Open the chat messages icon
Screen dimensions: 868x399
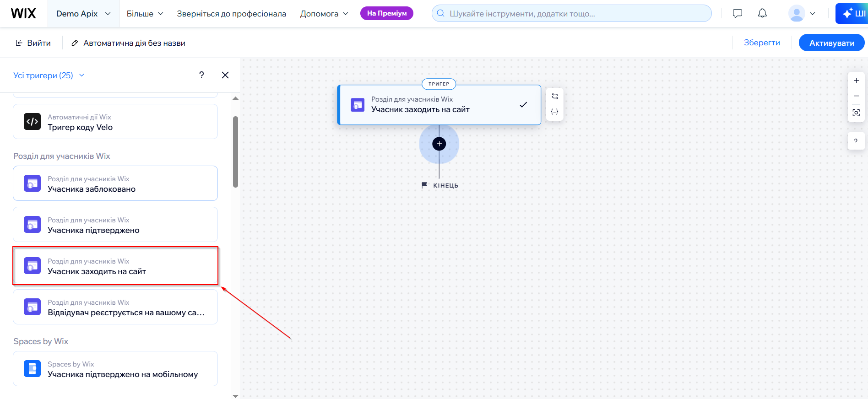tap(737, 13)
